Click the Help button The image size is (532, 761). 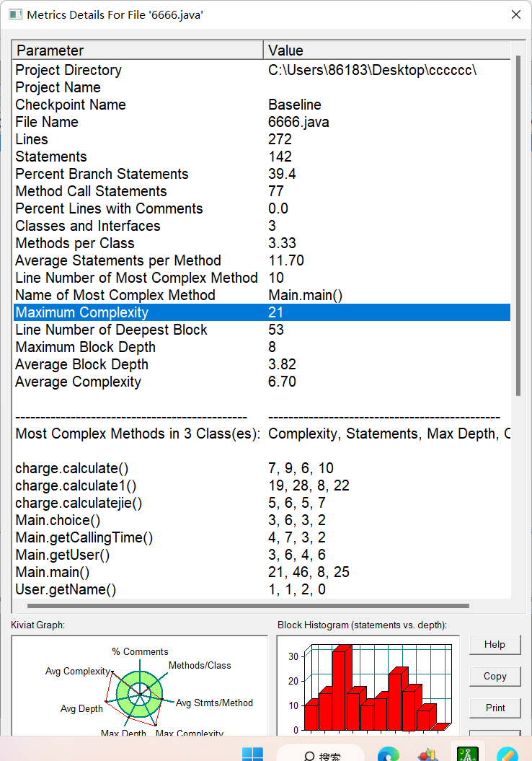[495, 644]
